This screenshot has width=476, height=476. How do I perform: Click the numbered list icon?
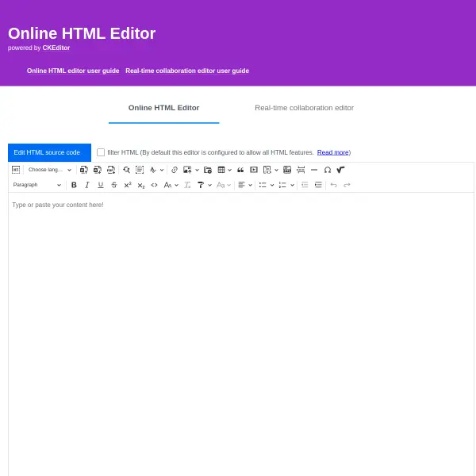click(282, 185)
